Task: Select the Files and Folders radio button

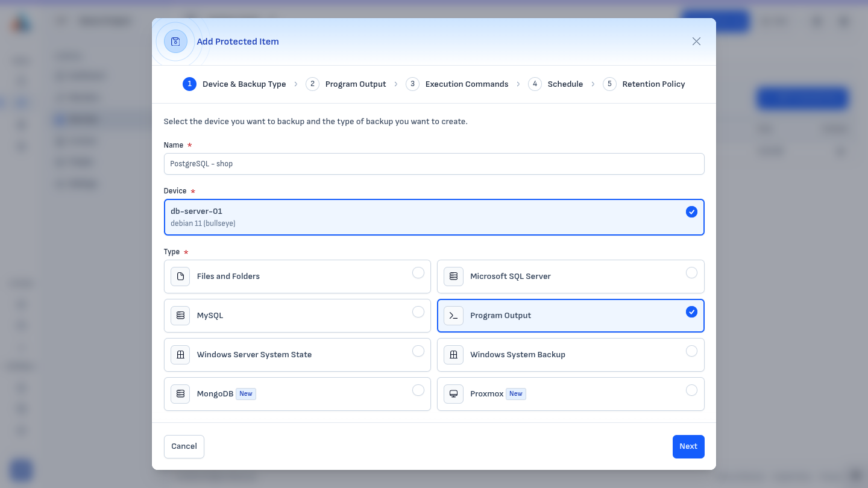Action: point(418,273)
